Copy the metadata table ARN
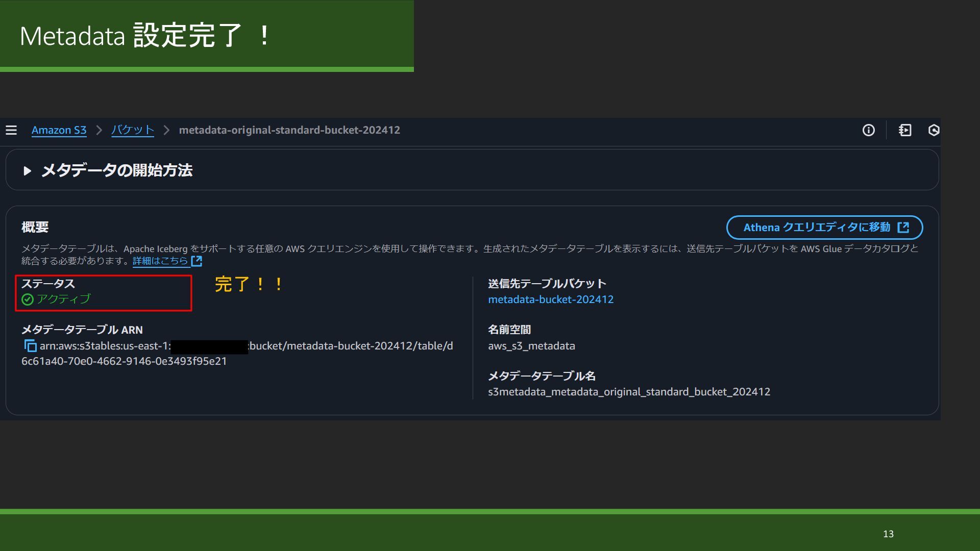980x551 pixels. (30, 346)
